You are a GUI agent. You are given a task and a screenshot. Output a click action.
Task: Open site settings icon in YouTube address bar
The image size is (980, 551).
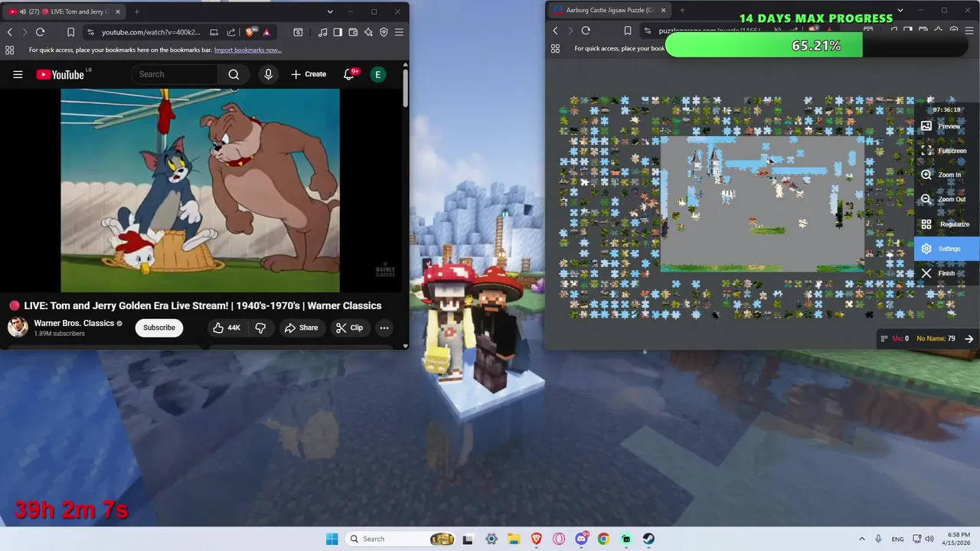click(90, 32)
